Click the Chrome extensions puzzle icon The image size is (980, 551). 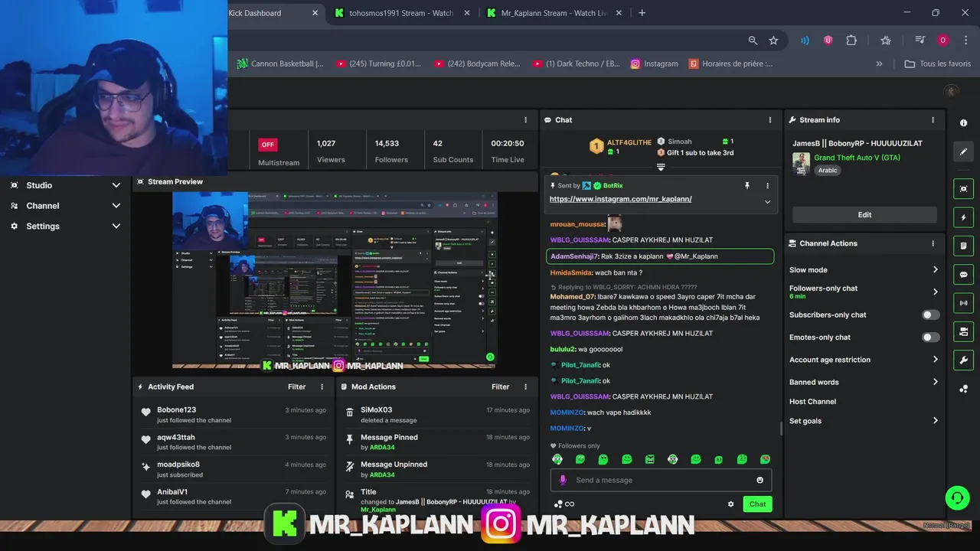point(851,41)
